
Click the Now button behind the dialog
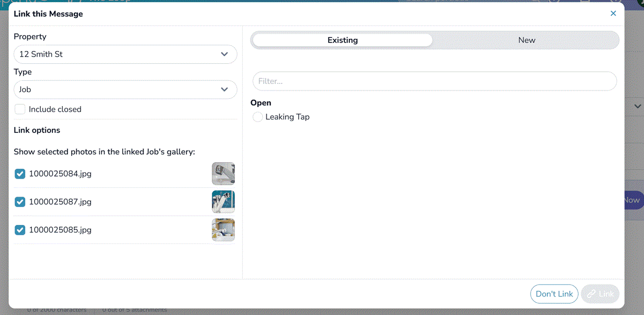(633, 200)
